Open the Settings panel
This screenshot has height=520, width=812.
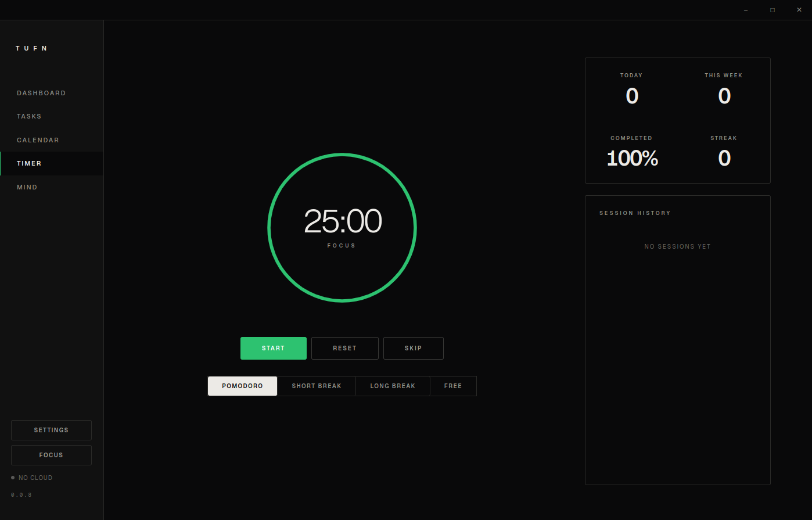click(x=51, y=430)
